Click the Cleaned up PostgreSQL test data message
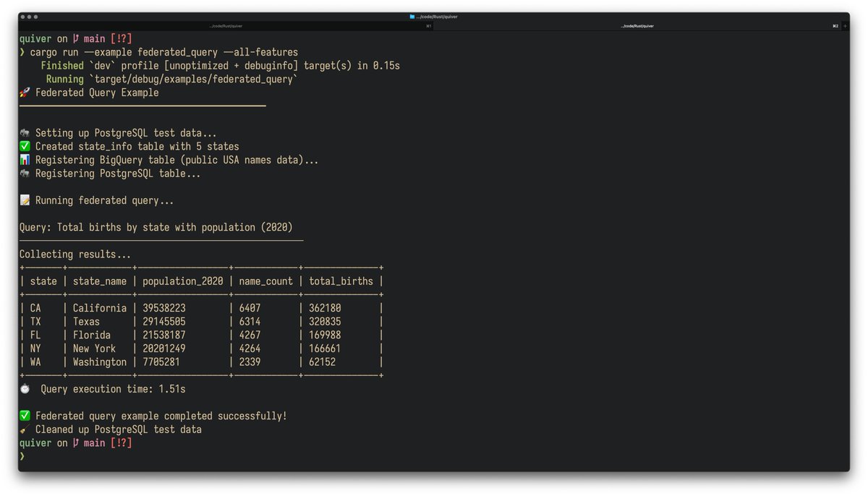 [119, 429]
